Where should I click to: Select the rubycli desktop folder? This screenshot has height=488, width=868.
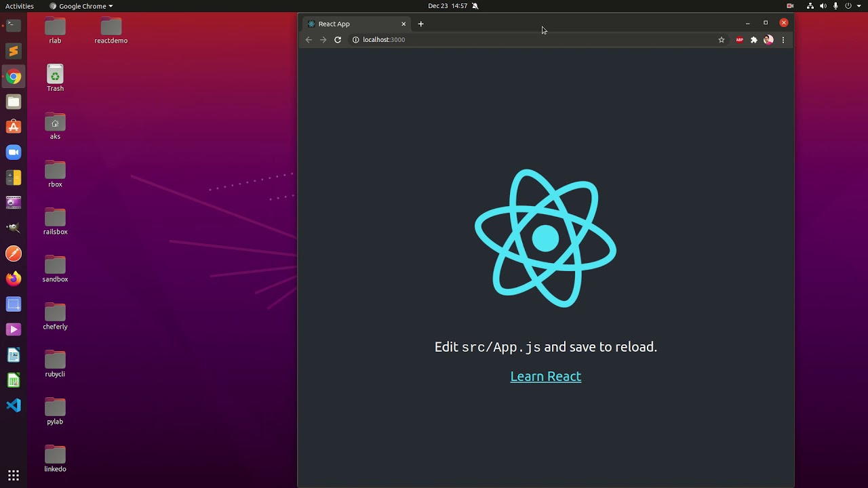click(55, 364)
